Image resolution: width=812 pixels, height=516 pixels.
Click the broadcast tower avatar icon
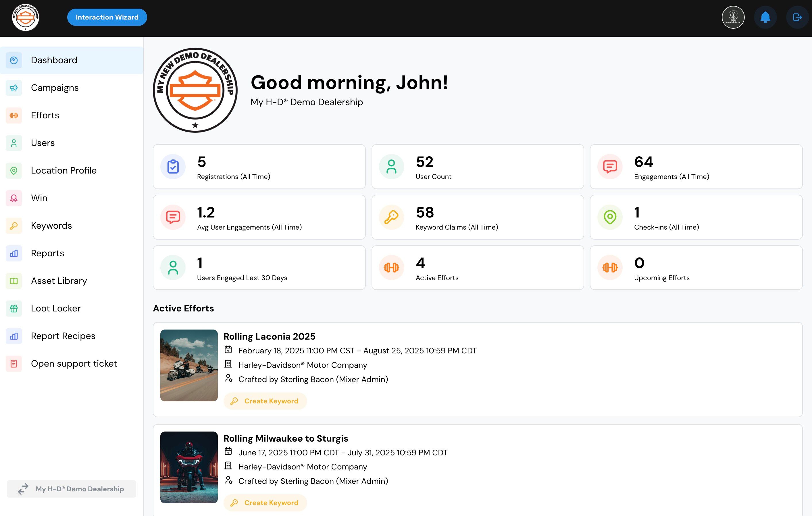733,17
